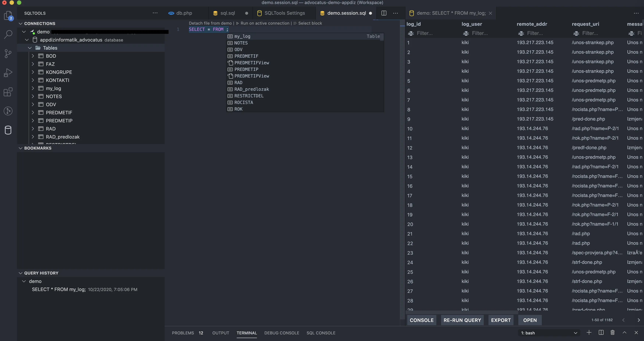
Task: Collapse the QUERY HISTORY section
Action: (x=21, y=273)
